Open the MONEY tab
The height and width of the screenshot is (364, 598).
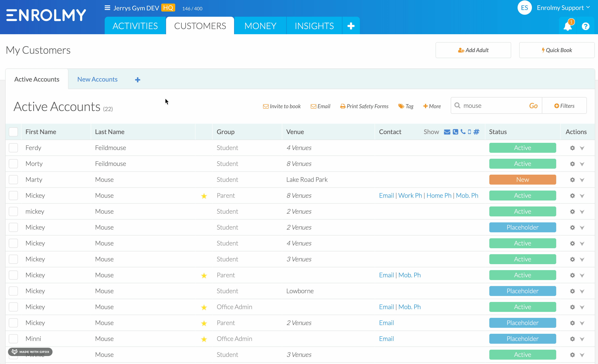260,26
